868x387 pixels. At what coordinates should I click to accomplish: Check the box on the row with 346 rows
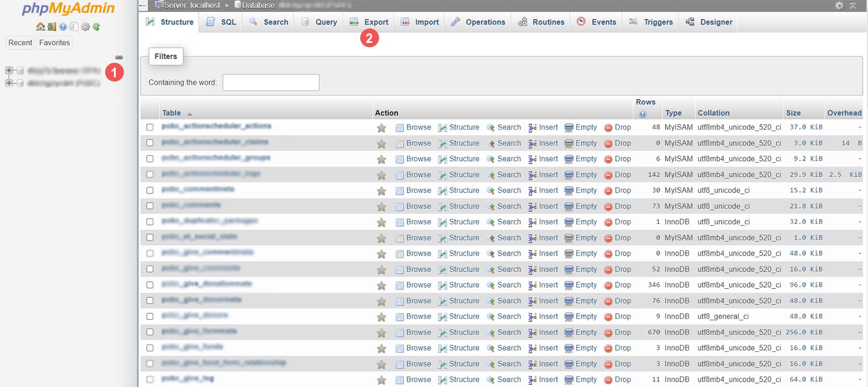150,285
